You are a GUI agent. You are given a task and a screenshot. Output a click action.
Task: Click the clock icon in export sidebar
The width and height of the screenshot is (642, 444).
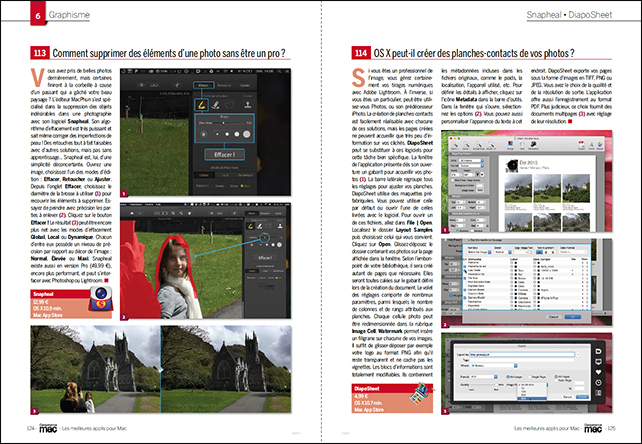click(x=598, y=383)
